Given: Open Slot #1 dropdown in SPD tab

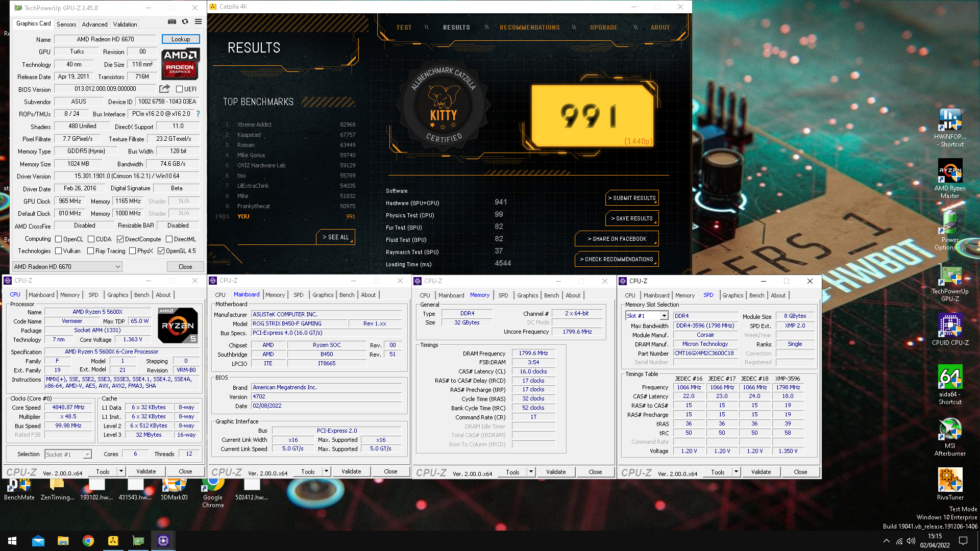Looking at the screenshot, I should pyautogui.click(x=647, y=316).
